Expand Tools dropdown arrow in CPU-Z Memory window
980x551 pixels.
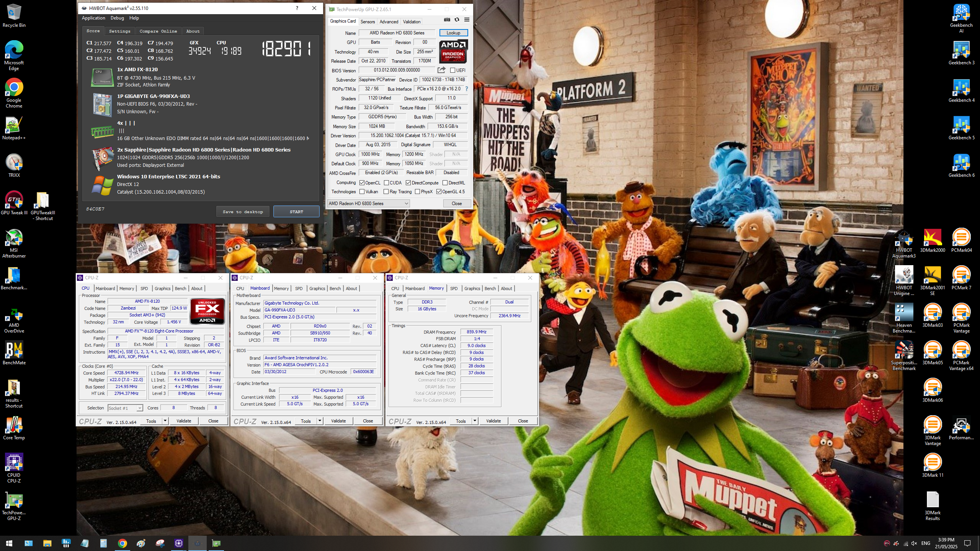coord(475,421)
